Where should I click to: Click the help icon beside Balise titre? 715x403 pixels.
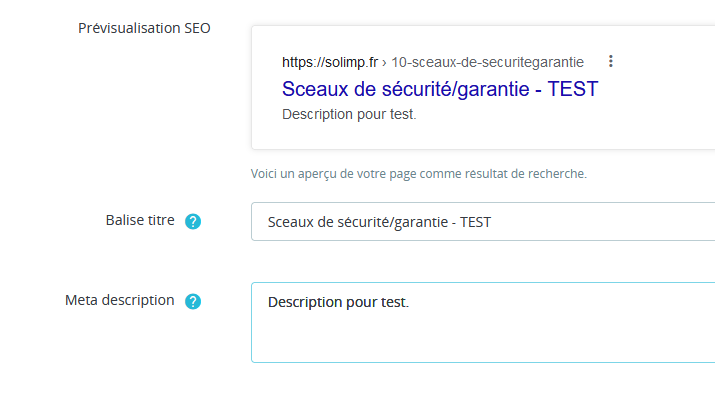pos(193,221)
